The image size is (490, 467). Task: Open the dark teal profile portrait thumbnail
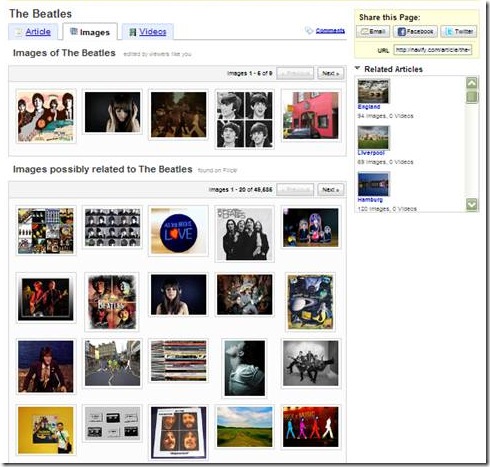(x=245, y=368)
